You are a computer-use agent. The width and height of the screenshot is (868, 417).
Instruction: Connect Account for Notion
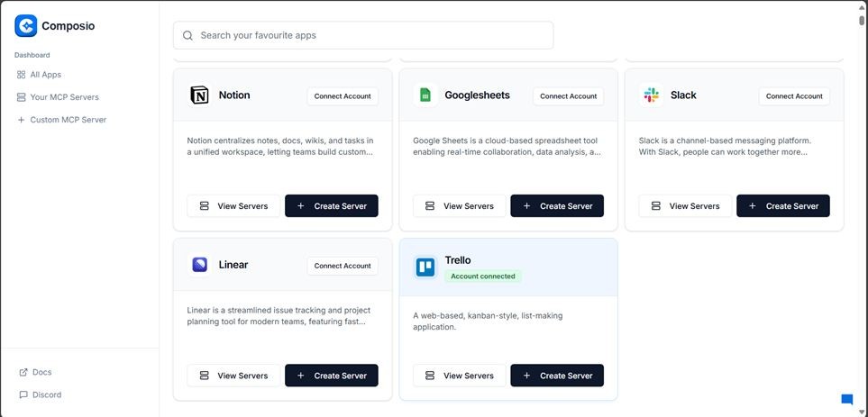pyautogui.click(x=343, y=96)
